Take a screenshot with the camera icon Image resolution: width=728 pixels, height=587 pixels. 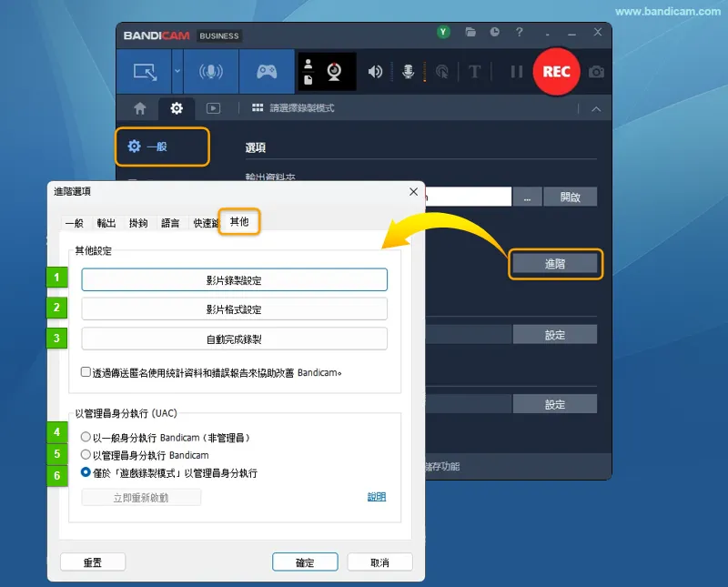click(x=596, y=72)
